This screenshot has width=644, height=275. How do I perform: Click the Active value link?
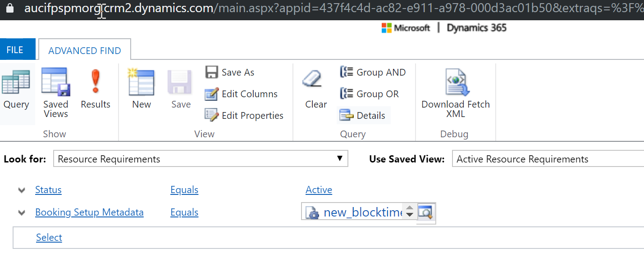click(x=319, y=189)
